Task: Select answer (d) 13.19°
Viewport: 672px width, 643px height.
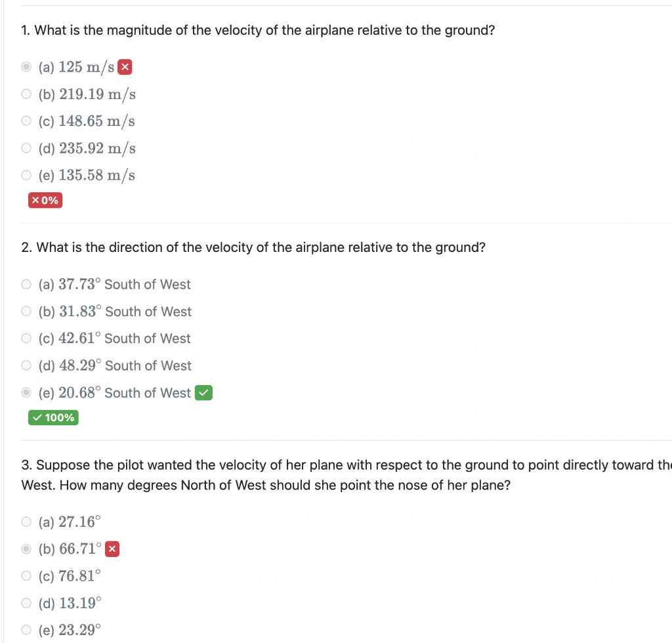Action: [x=26, y=602]
